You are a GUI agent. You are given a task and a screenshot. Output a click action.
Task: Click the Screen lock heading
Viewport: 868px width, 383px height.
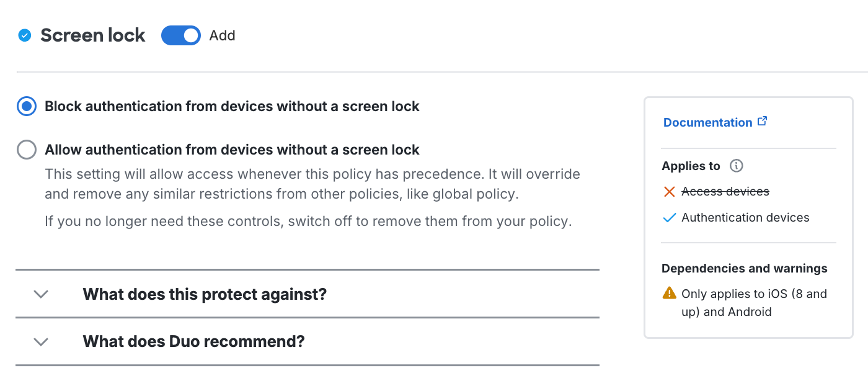[92, 35]
